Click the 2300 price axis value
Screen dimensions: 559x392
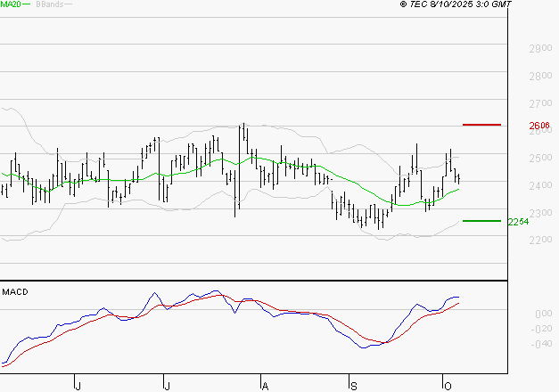point(540,213)
